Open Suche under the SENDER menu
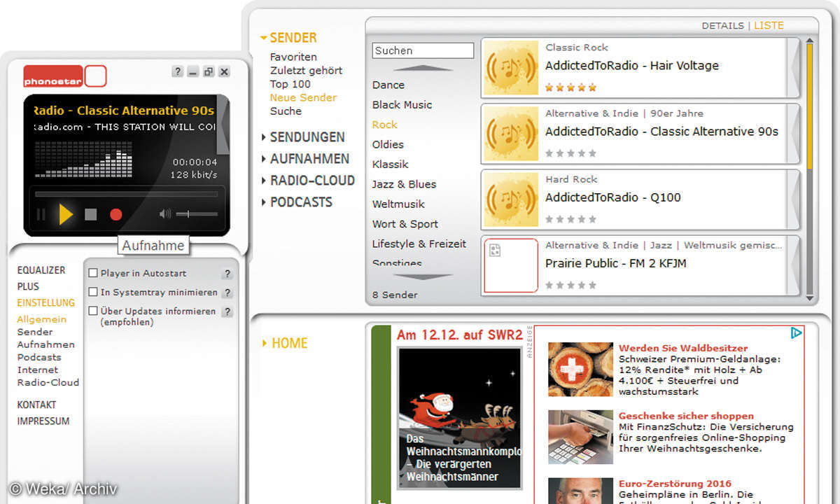The image size is (840, 504). [286, 111]
